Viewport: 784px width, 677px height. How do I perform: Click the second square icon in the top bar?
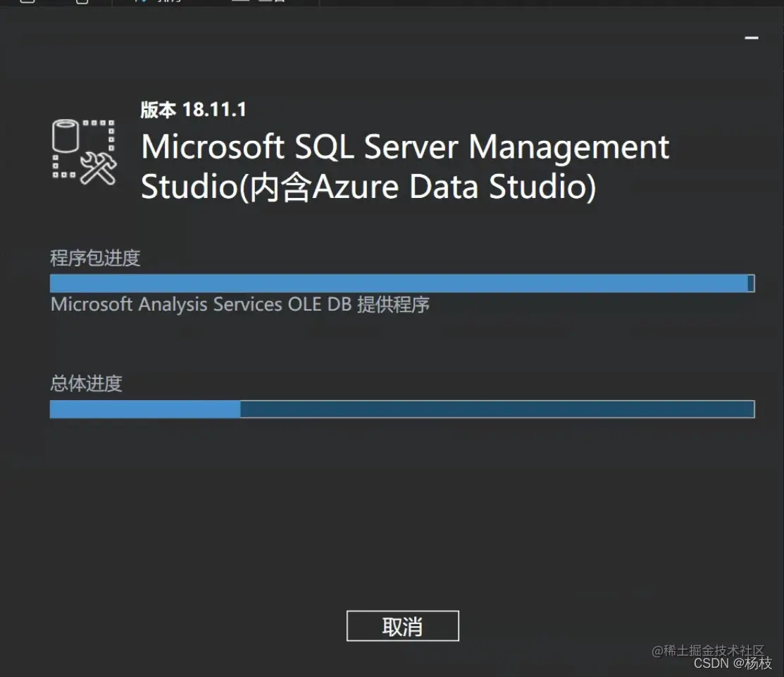pyautogui.click(x=81, y=2)
